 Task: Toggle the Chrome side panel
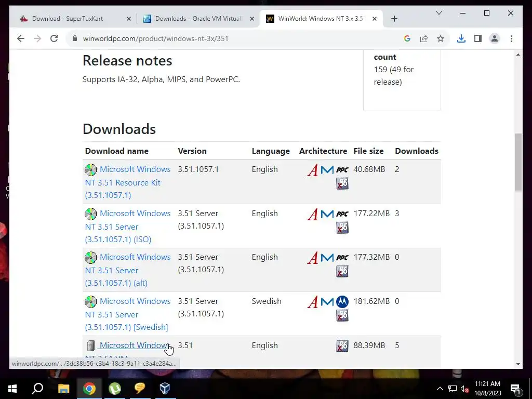point(478,38)
